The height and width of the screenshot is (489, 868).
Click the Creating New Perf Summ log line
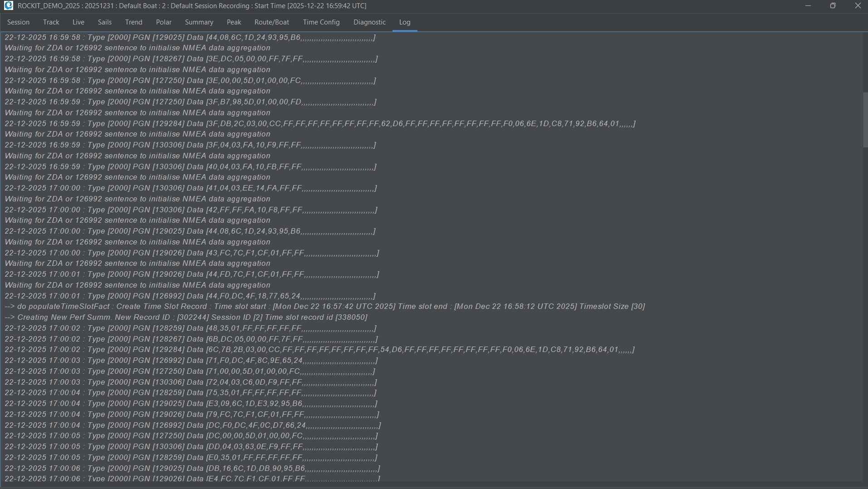[x=186, y=318]
